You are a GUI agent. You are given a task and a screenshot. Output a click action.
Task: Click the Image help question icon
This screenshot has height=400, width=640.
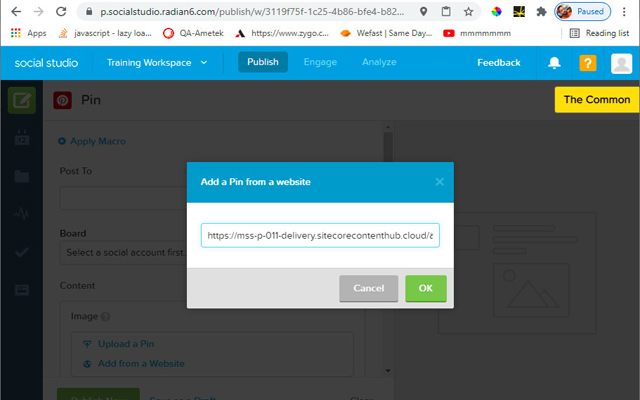tap(105, 316)
